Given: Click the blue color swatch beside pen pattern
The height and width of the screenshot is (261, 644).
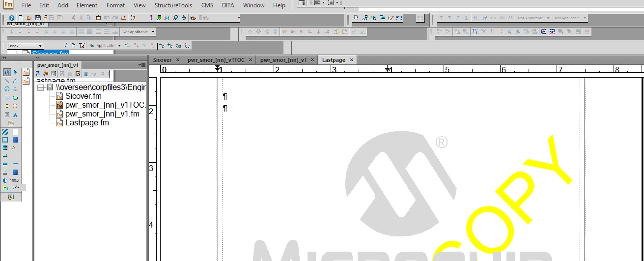Looking at the screenshot, I should pos(15,140).
